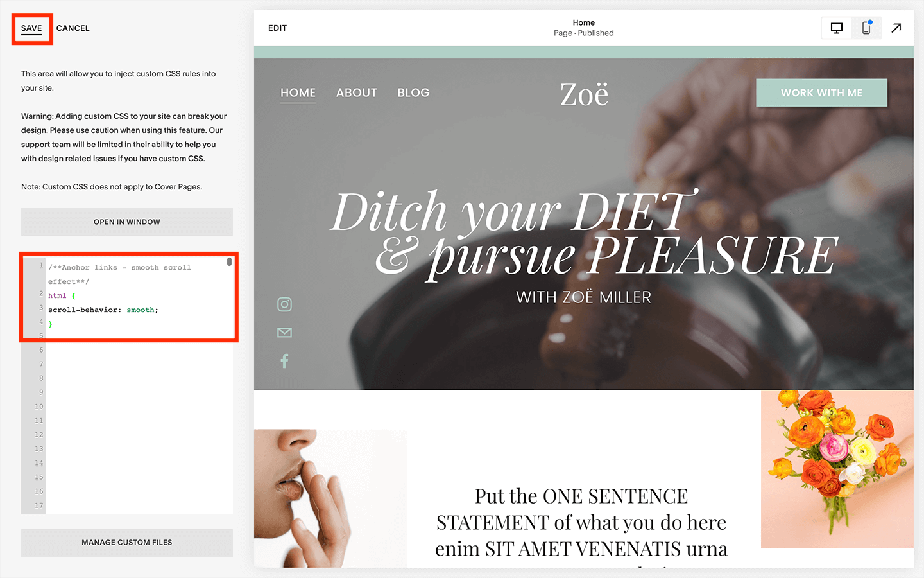
Task: Switch to mobile preview icon
Action: click(866, 28)
